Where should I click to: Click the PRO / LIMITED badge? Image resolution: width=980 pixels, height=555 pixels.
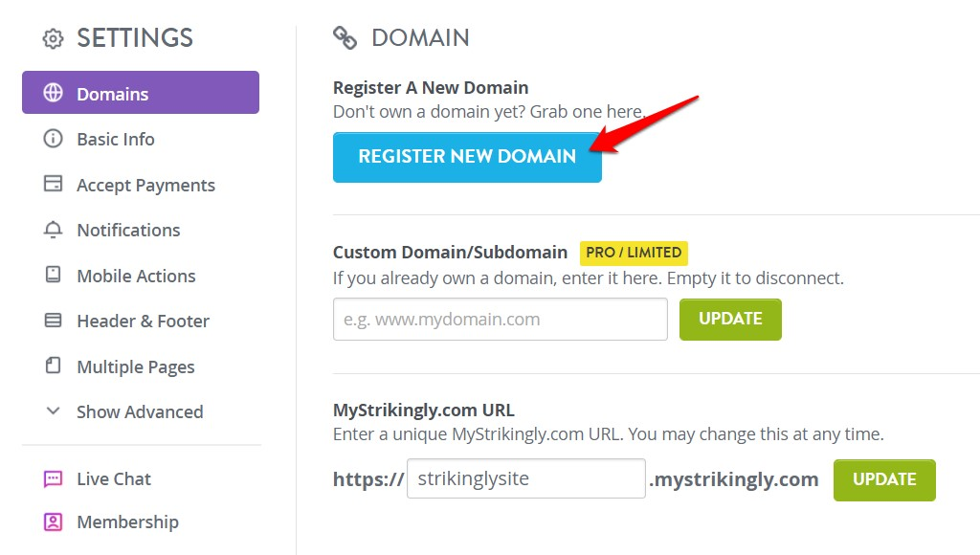[x=634, y=253]
